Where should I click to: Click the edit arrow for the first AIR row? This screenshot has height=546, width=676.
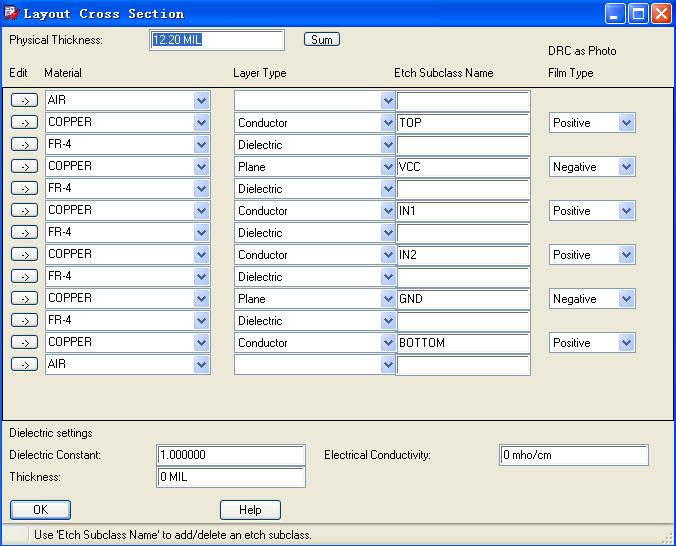pos(24,101)
